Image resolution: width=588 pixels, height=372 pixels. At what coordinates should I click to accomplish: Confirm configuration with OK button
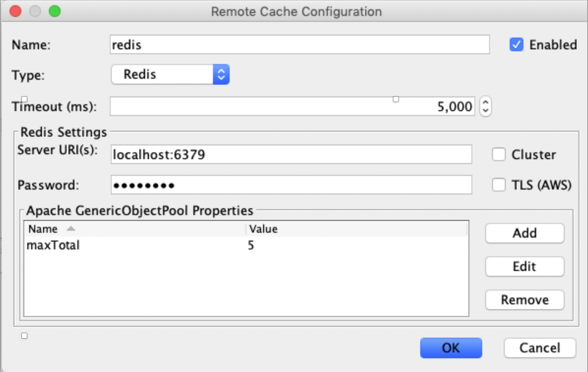pos(451,348)
